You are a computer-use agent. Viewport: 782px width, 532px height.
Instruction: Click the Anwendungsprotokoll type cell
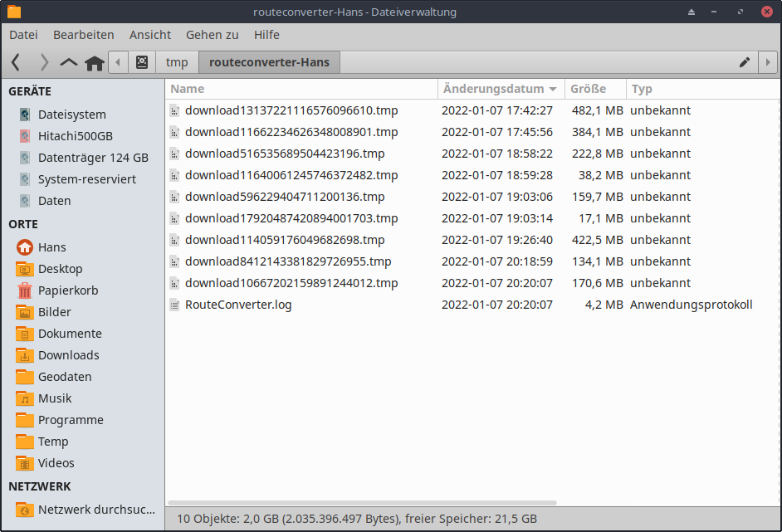(691, 305)
